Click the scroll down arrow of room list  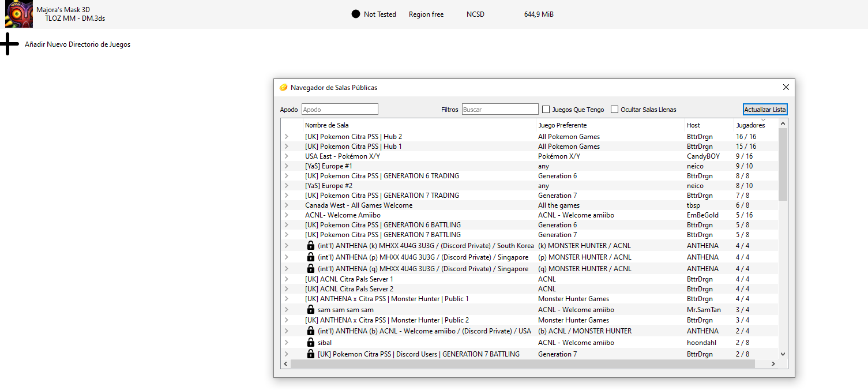(x=783, y=354)
